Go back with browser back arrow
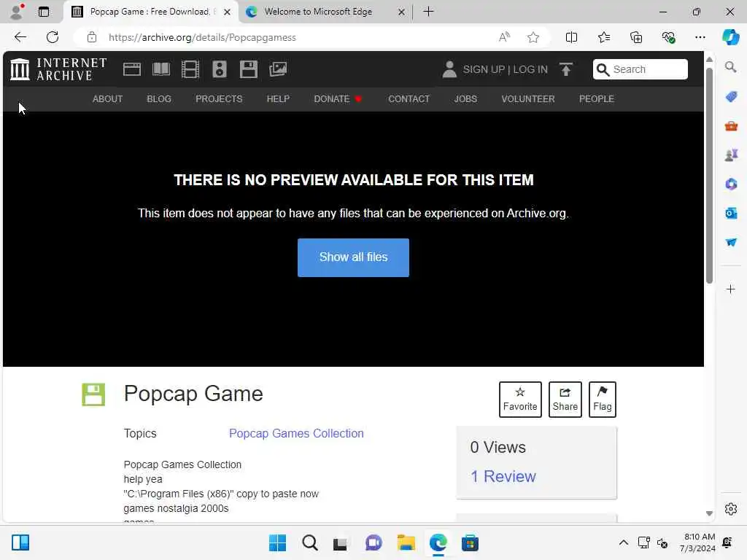Screen dimensions: 747x560 pyautogui.click(x=20, y=37)
